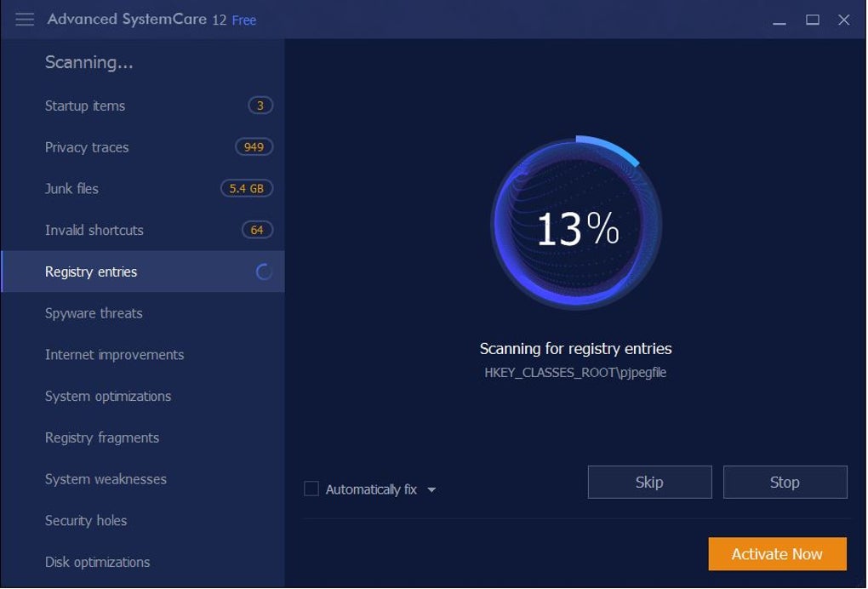The image size is (868, 589).
Task: Select System weaknesses in the sidebar
Action: coord(143,479)
